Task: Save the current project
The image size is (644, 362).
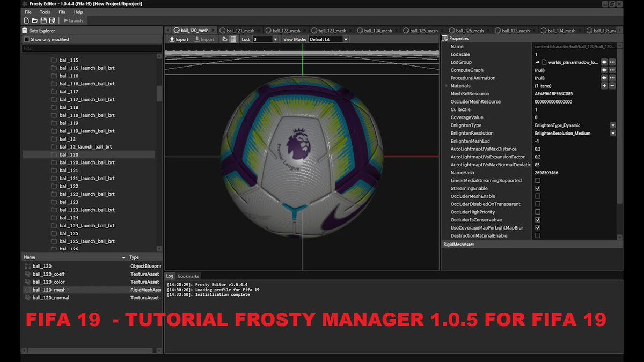Action: pos(43,20)
